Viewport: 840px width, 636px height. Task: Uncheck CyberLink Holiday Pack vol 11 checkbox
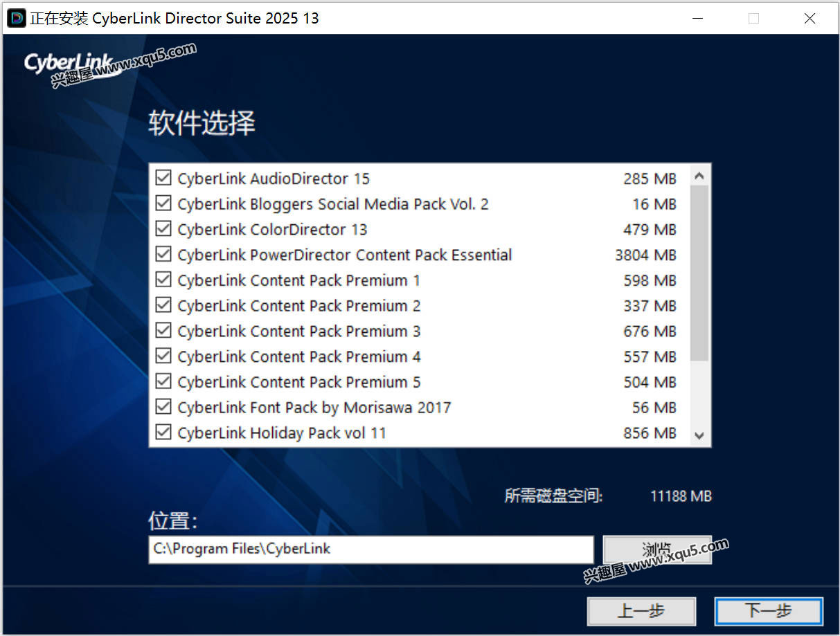163,433
